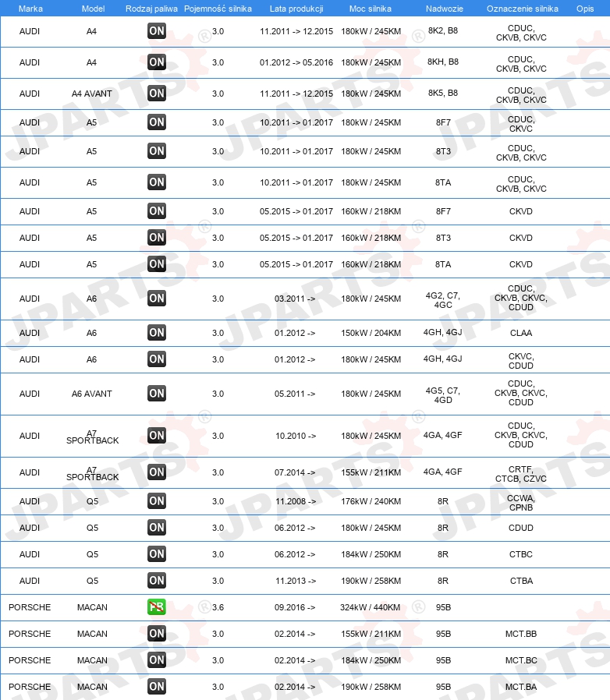Image resolution: width=610 pixels, height=700 pixels.
Task: Select the ON fuel icon for A6 AVANT
Action: (157, 394)
